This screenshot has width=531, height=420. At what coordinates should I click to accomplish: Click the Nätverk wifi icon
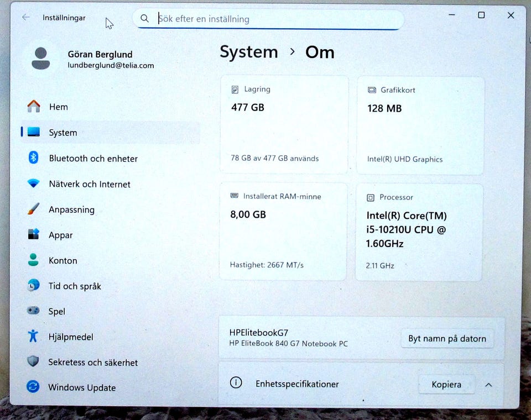tap(34, 183)
